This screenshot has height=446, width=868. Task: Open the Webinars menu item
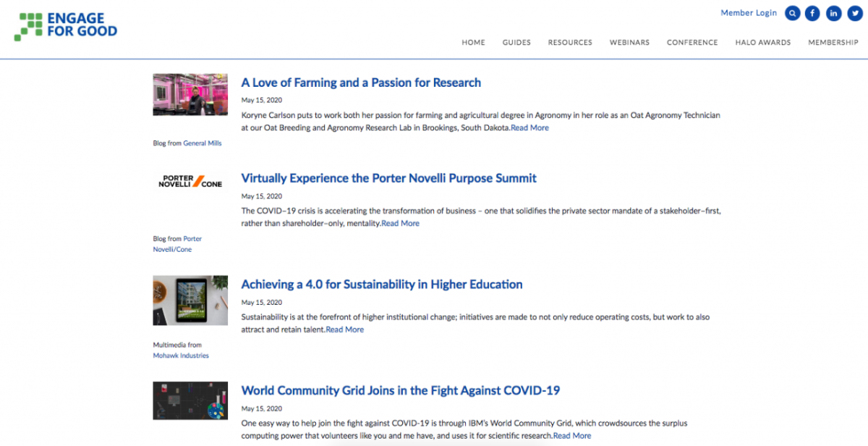point(629,43)
